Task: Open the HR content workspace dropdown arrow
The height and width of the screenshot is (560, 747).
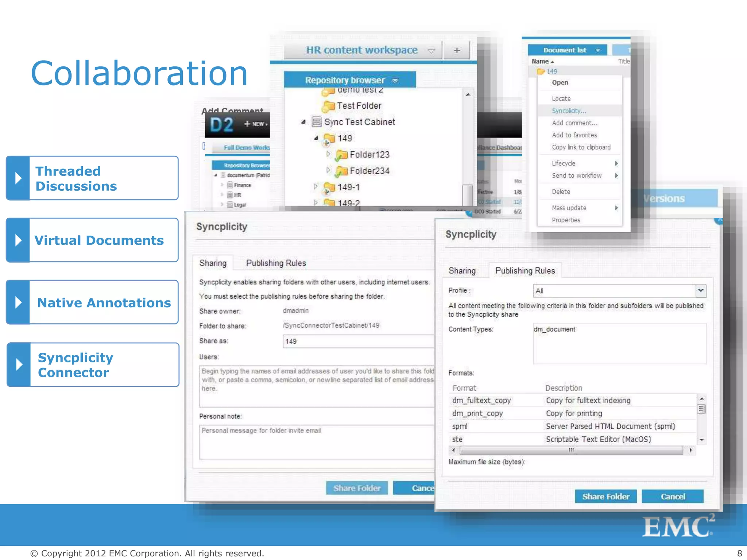Action: click(x=431, y=51)
